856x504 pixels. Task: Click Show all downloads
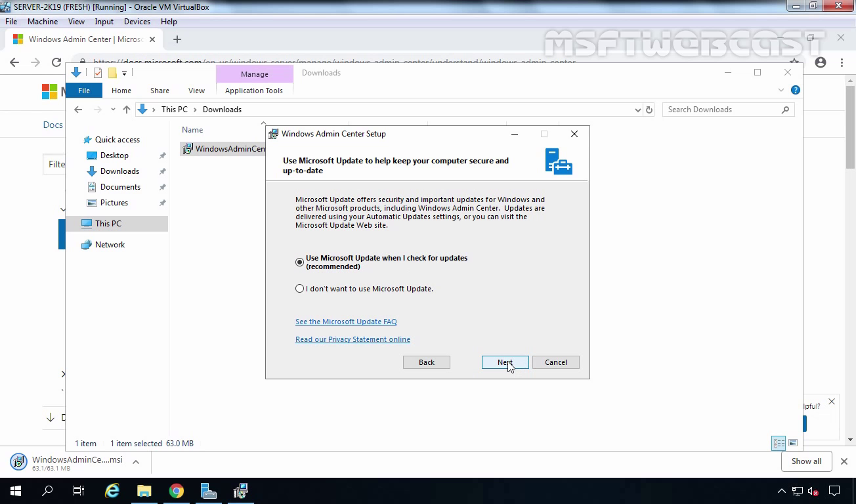coord(806,461)
